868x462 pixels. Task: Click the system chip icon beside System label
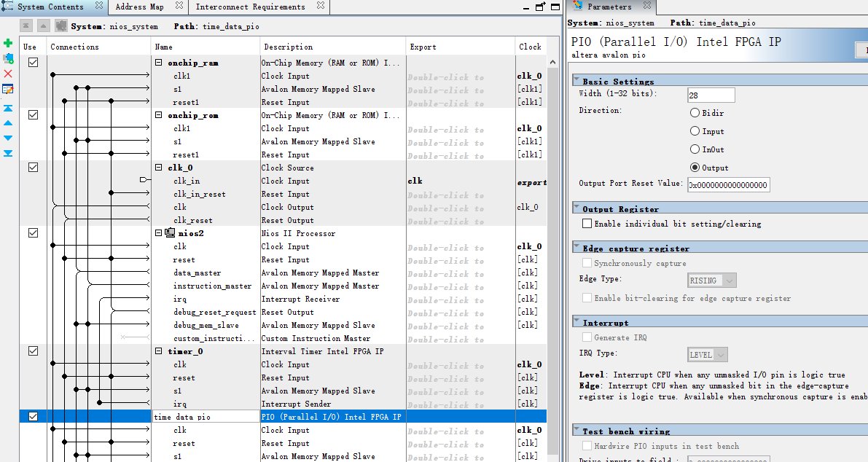point(61,26)
